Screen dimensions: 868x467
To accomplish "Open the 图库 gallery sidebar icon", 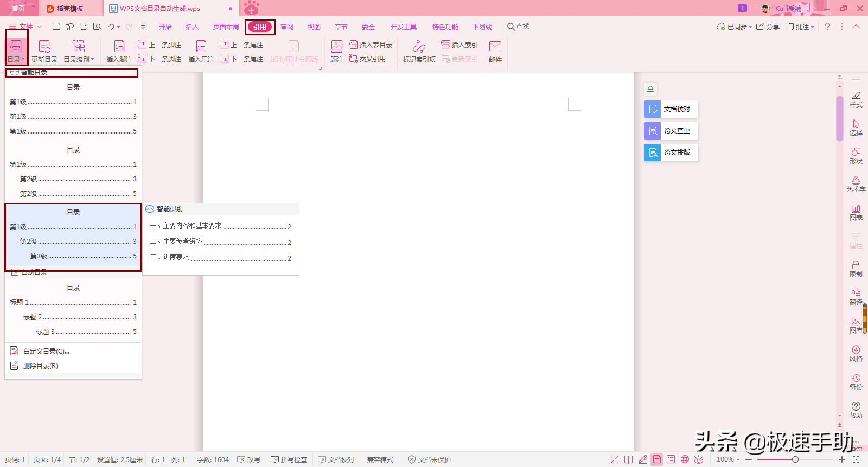I will click(x=856, y=325).
